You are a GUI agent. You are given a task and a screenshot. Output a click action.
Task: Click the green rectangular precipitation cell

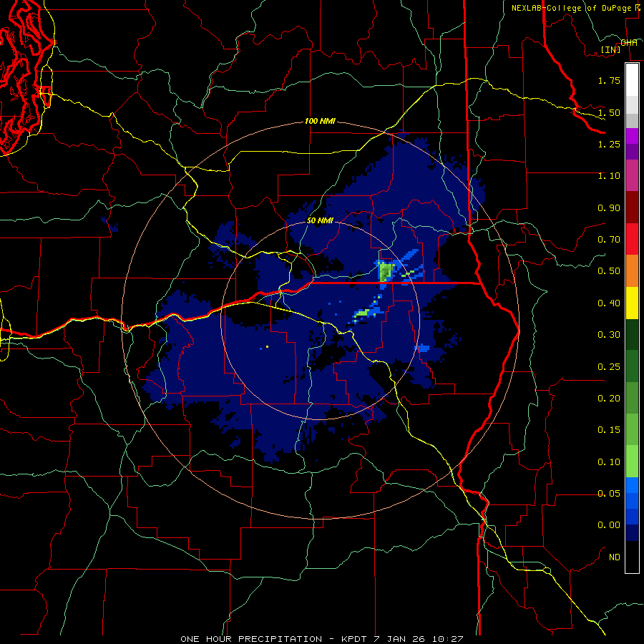point(386,272)
